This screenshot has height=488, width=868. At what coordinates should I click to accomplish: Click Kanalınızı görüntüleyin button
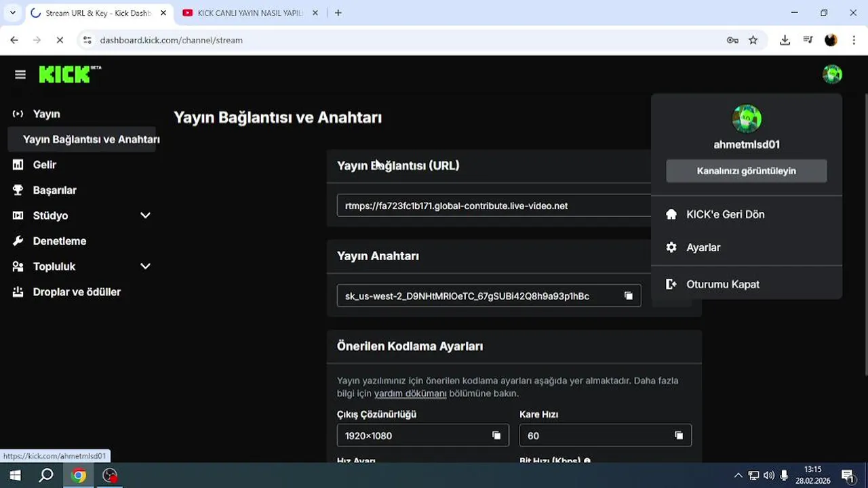[747, 171]
